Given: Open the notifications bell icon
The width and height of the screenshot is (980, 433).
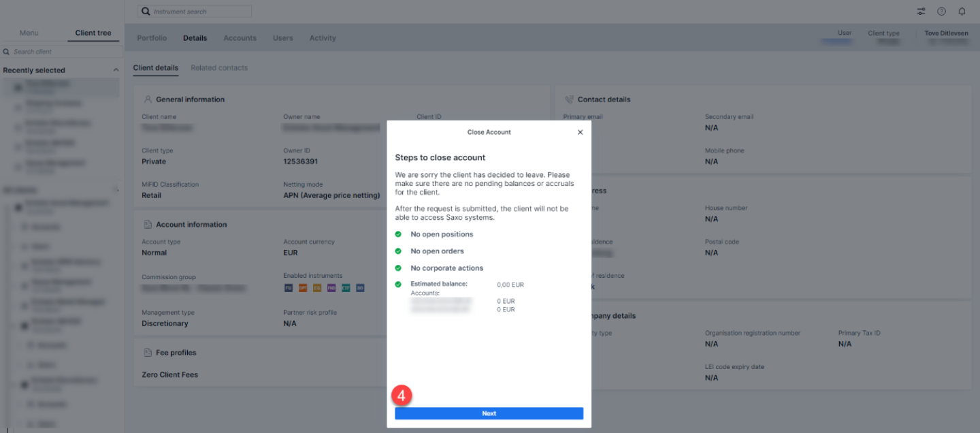Looking at the screenshot, I should pos(962,12).
